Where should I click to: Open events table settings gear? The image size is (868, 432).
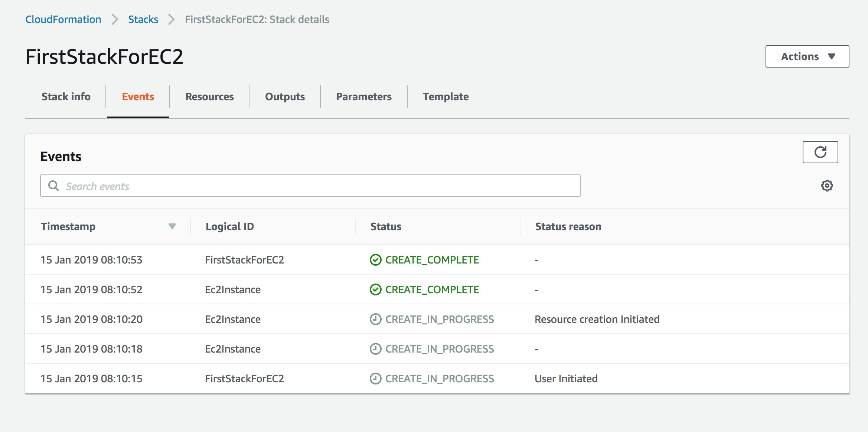tap(827, 186)
